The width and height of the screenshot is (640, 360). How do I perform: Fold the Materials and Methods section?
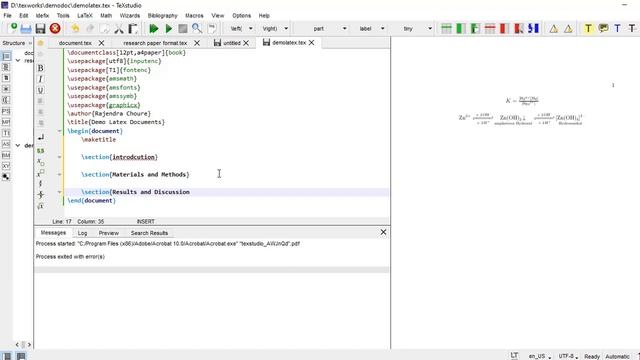point(60,174)
